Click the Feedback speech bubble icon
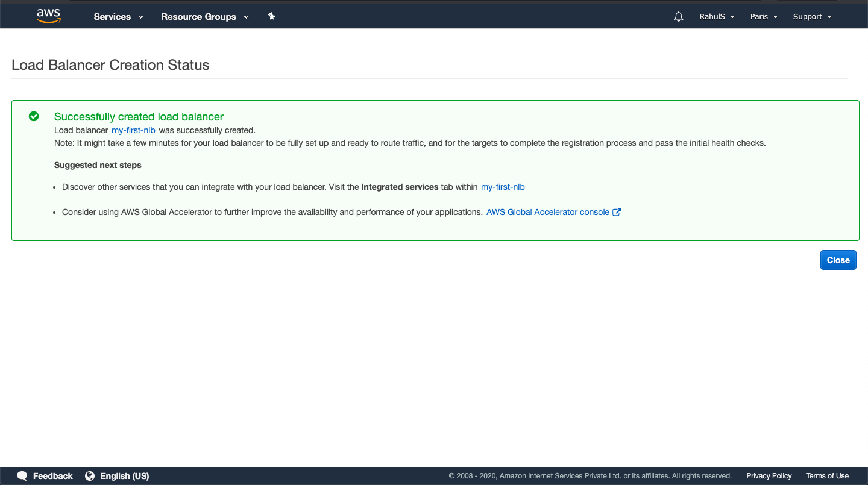868x485 pixels. [x=22, y=476]
